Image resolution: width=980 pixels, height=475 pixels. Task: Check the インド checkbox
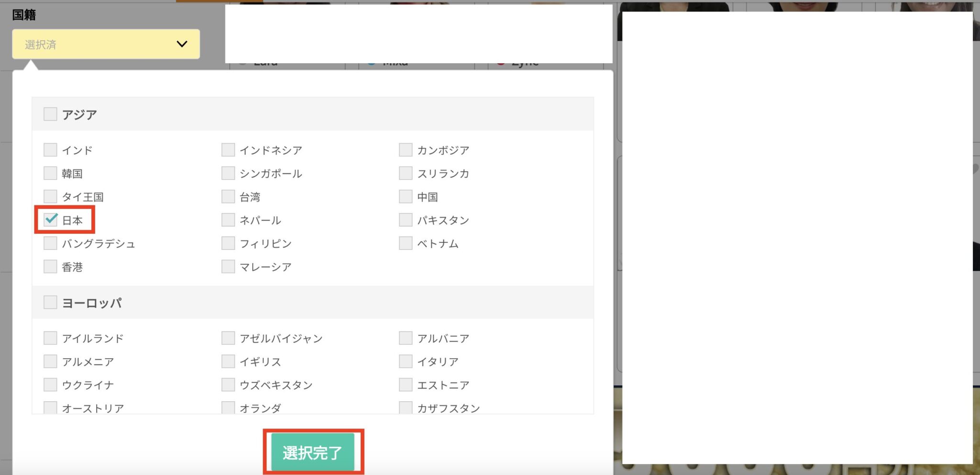(x=50, y=150)
